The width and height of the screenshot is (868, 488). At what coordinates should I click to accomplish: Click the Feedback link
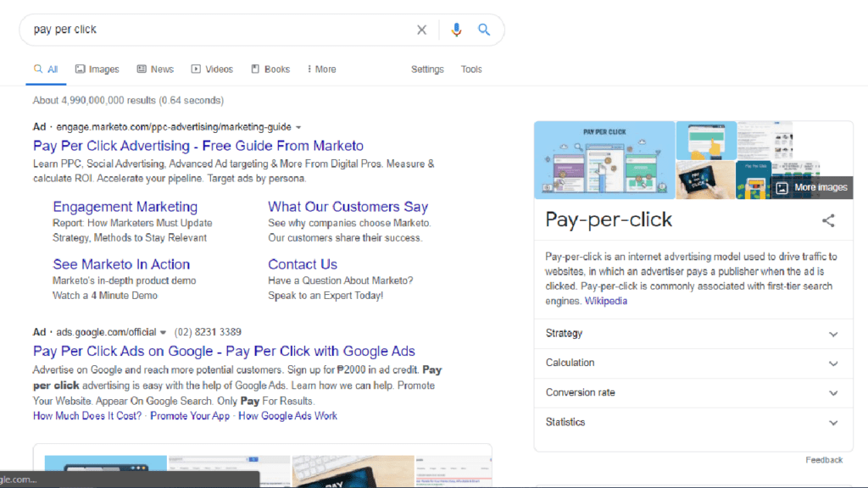823,459
